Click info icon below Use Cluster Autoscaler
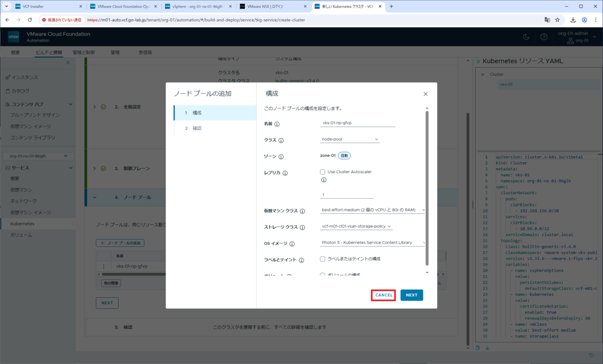 [x=324, y=180]
